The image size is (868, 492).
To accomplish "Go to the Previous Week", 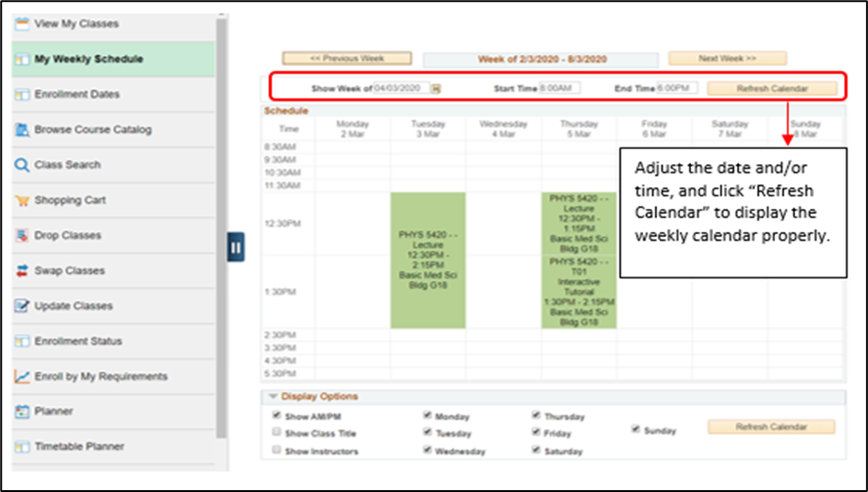I will tap(347, 58).
